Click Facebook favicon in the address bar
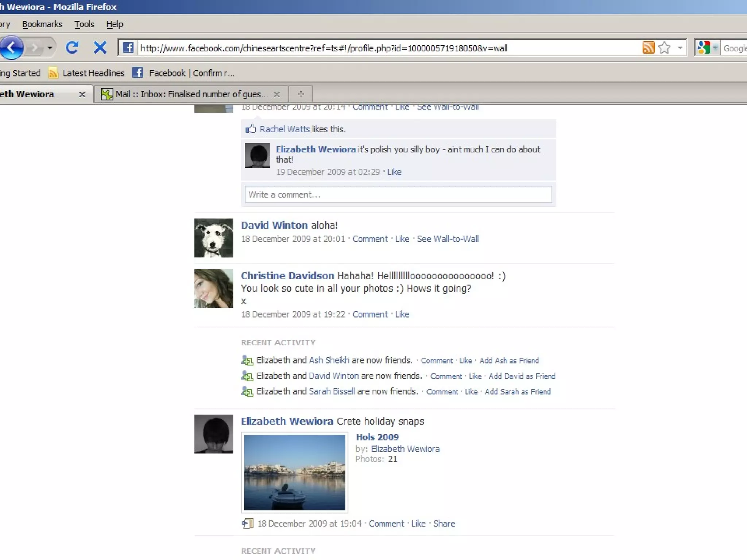 [128, 48]
